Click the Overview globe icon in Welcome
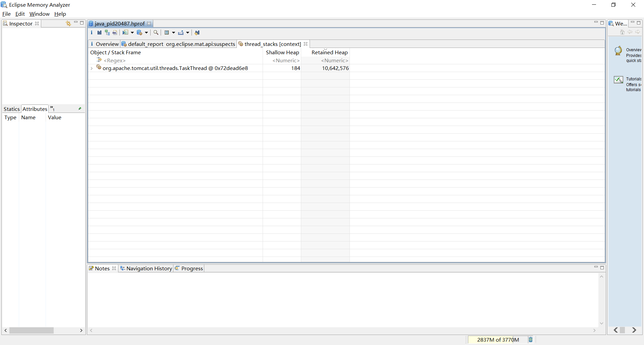Image resolution: width=644 pixels, height=345 pixels. click(618, 51)
